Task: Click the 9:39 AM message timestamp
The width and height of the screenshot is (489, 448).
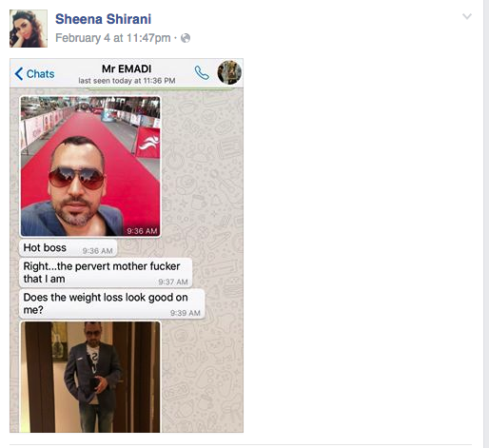Action: (186, 313)
